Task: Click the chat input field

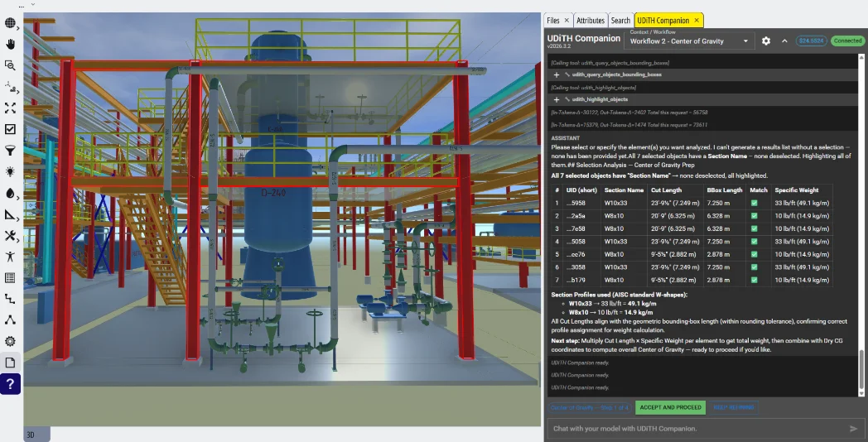Action: click(697, 428)
